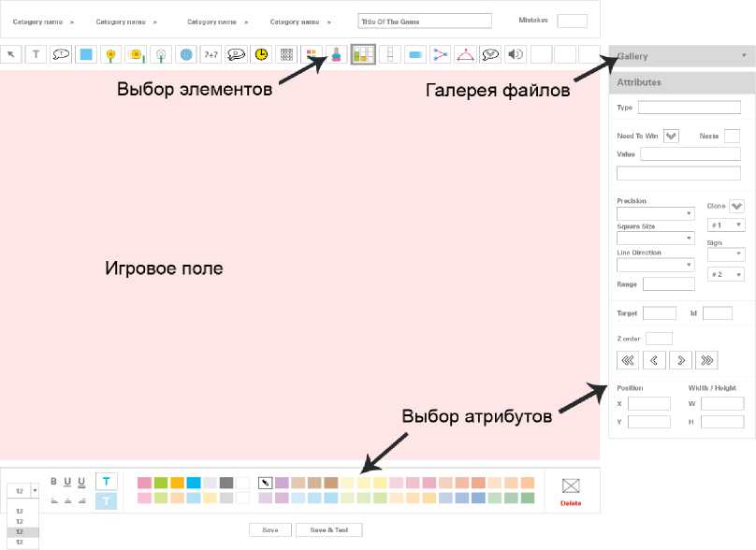756x550 pixels.
Task: Add the yellow clock element
Action: (x=261, y=54)
